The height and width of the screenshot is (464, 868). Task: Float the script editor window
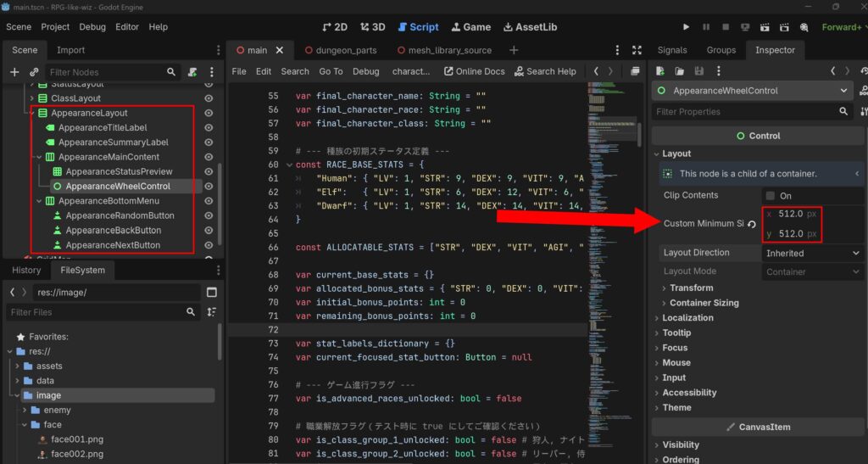(x=635, y=71)
